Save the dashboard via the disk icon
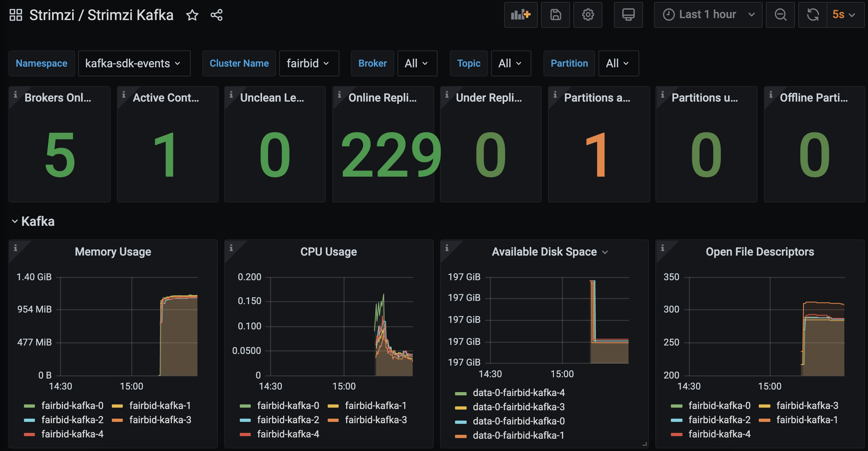This screenshot has height=451, width=868. pos(555,15)
